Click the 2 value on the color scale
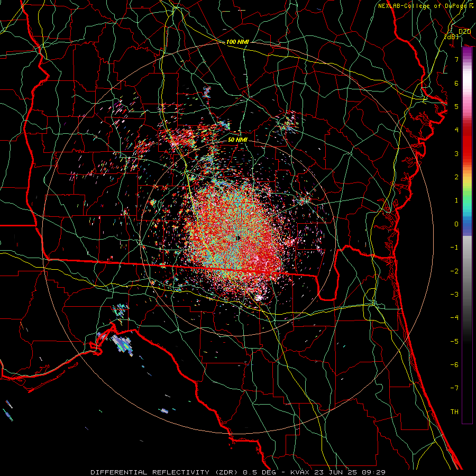The image size is (476, 476). (x=456, y=177)
